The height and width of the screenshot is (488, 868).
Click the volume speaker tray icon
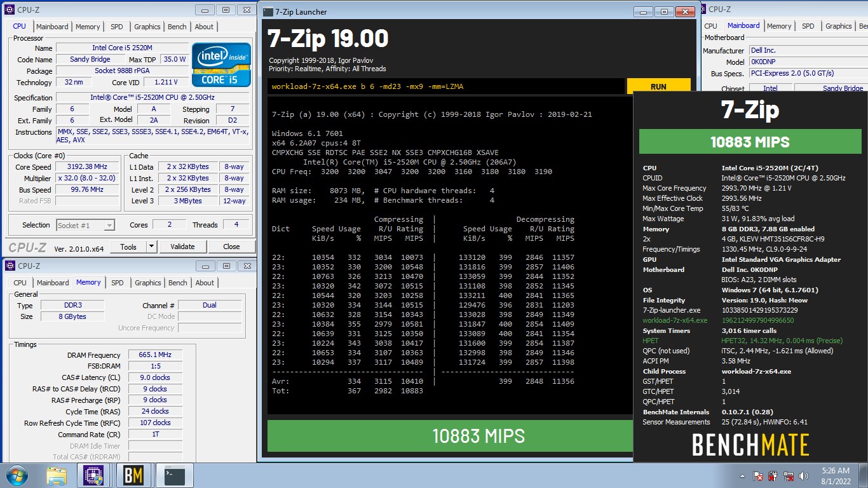[804, 476]
